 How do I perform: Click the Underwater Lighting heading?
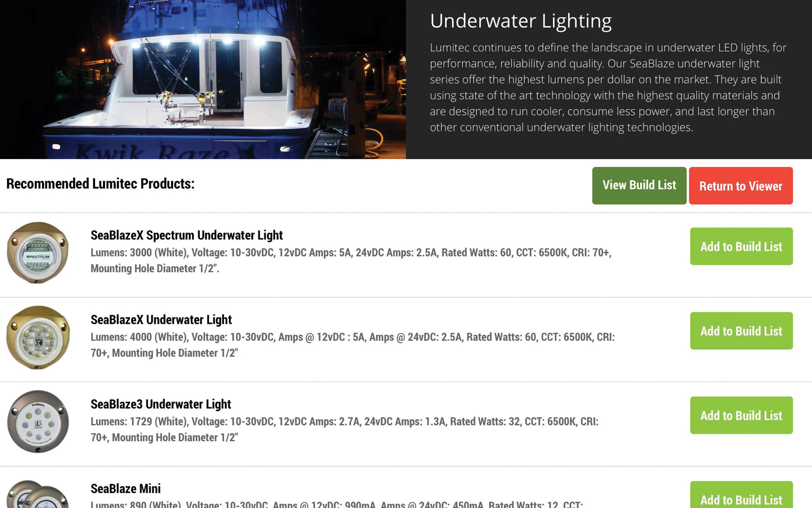point(521,21)
